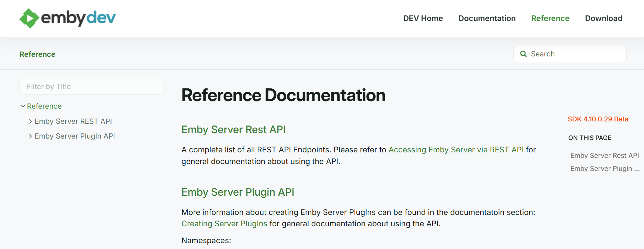Image resolution: width=644 pixels, height=249 pixels.
Task: Focus the Search input field
Action: tap(570, 54)
